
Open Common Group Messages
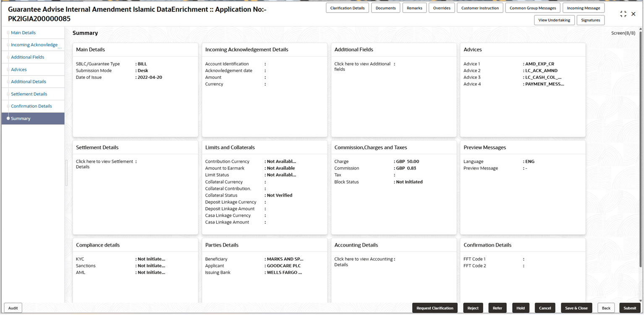[x=533, y=8]
